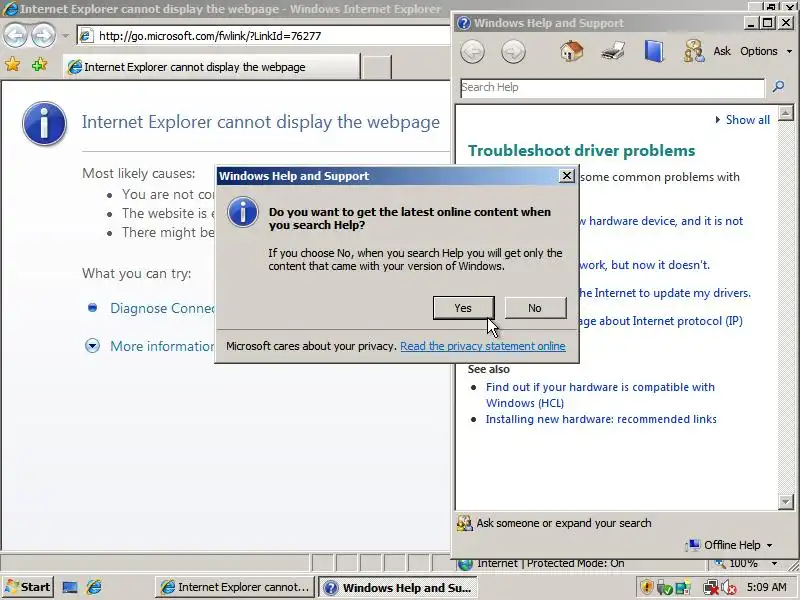Click No in the online content dialog
The width and height of the screenshot is (800, 600).
click(x=535, y=308)
